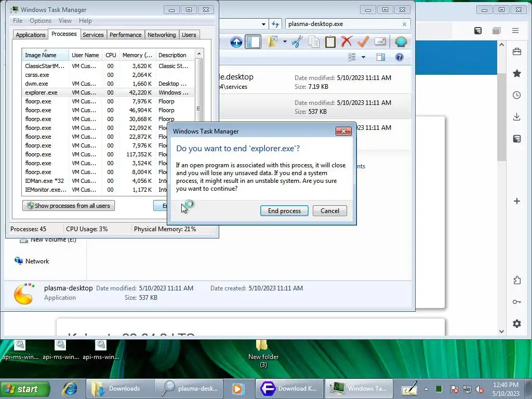Image resolution: width=532 pixels, height=399 pixels.
Task: Open bookmarks star in browser sidebar
Action: pyautogui.click(x=517, y=73)
